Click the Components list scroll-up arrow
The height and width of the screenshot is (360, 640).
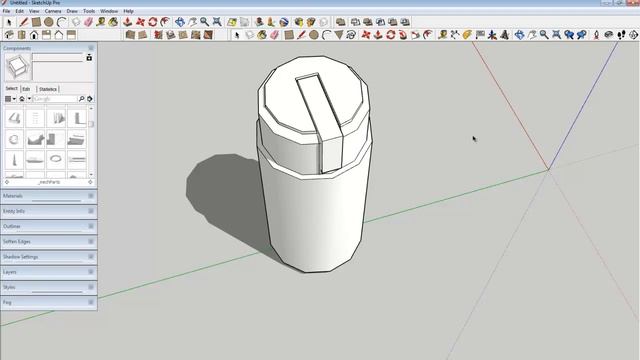pyautogui.click(x=91, y=109)
